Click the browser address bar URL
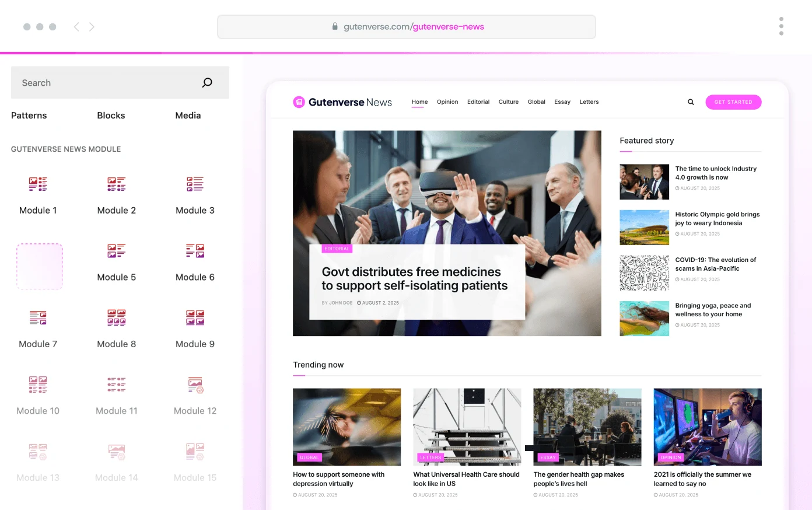 click(x=414, y=27)
